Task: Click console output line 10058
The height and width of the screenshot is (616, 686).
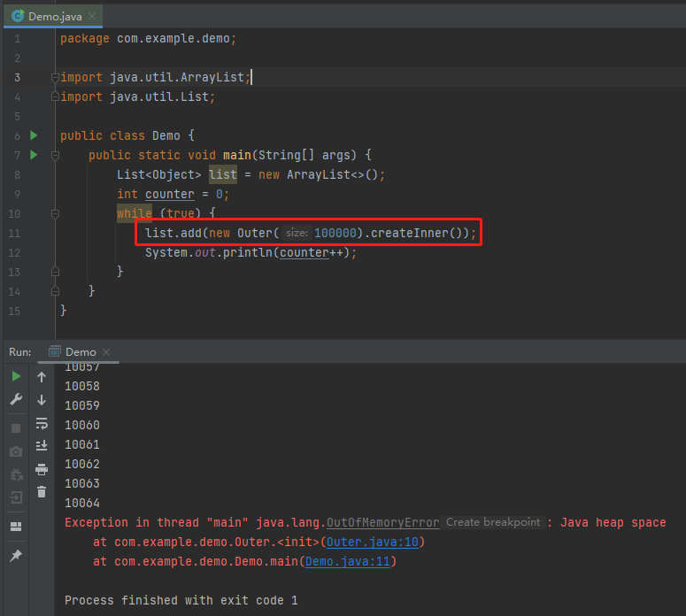Action: [82, 386]
